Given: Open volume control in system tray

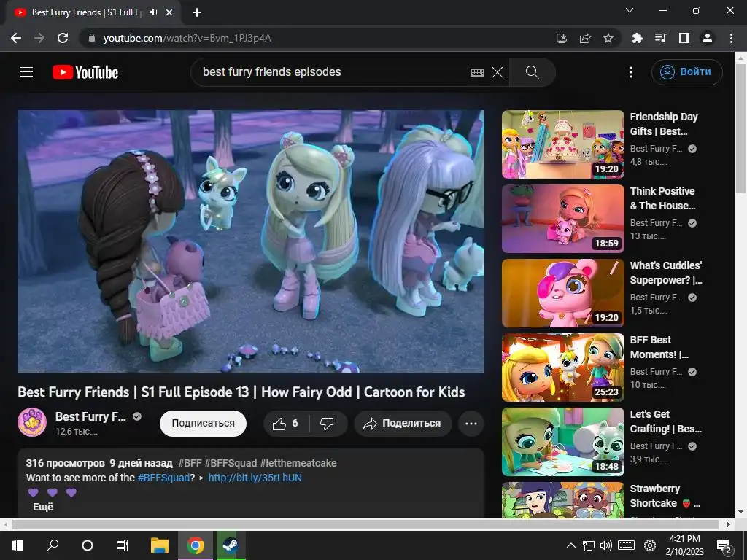Looking at the screenshot, I should point(606,545).
